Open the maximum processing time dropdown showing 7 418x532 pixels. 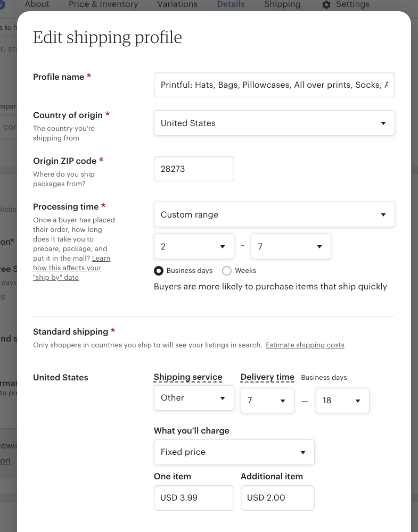291,246
